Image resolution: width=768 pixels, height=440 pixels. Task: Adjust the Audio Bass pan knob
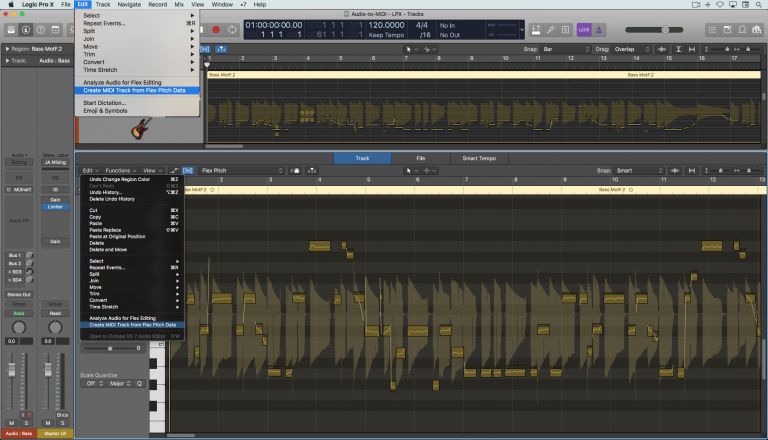point(19,327)
